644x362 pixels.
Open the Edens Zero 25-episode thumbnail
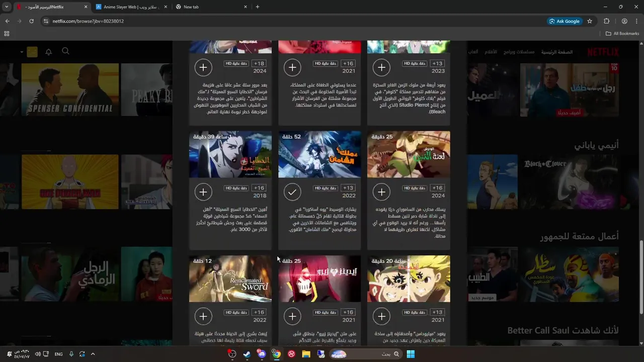point(319,279)
